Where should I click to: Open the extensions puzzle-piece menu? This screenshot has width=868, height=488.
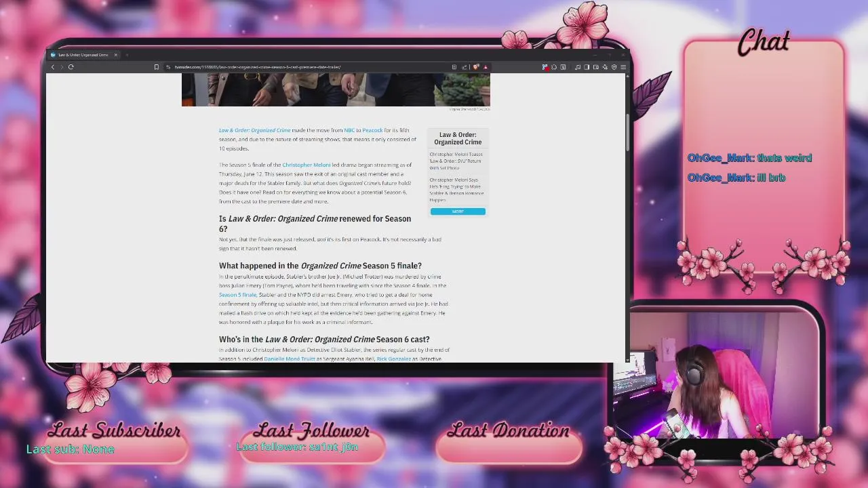tap(554, 67)
